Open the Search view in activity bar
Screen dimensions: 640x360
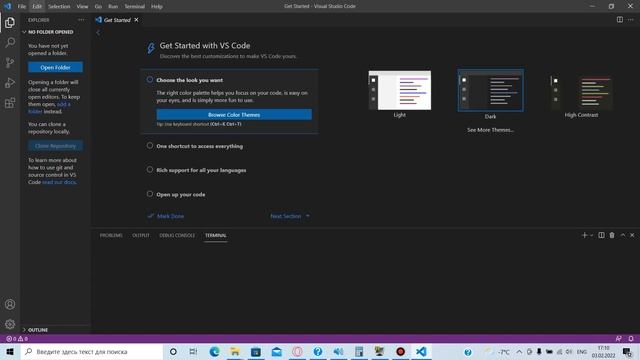pyautogui.click(x=10, y=42)
